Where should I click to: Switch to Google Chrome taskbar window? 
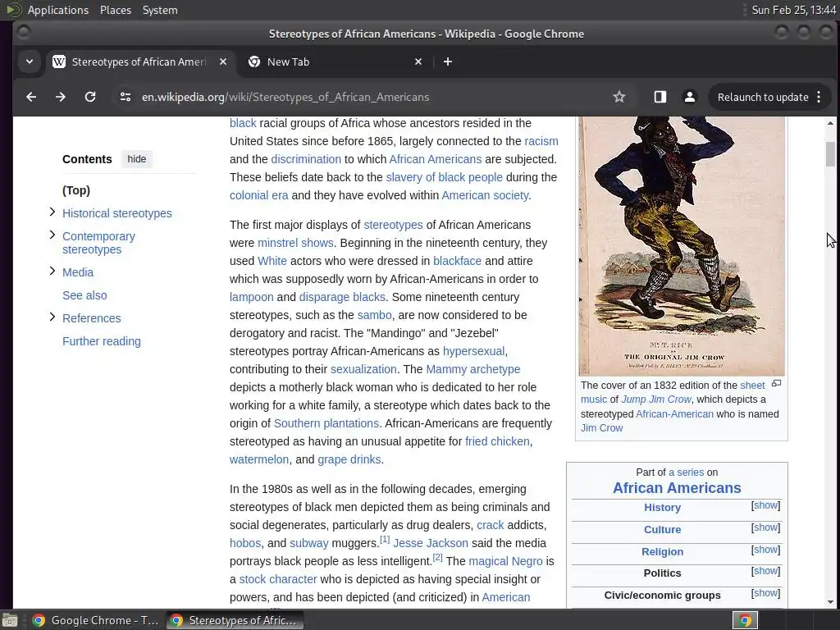pyautogui.click(x=95, y=620)
